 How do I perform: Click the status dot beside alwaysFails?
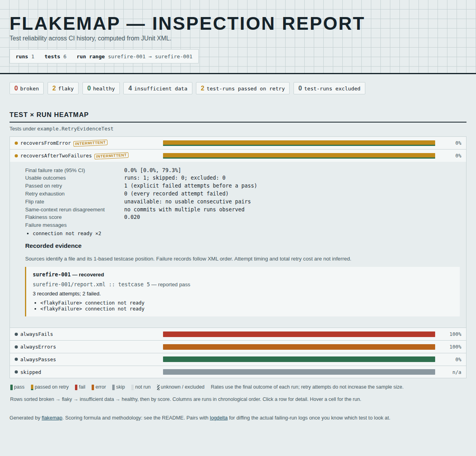(x=16, y=334)
